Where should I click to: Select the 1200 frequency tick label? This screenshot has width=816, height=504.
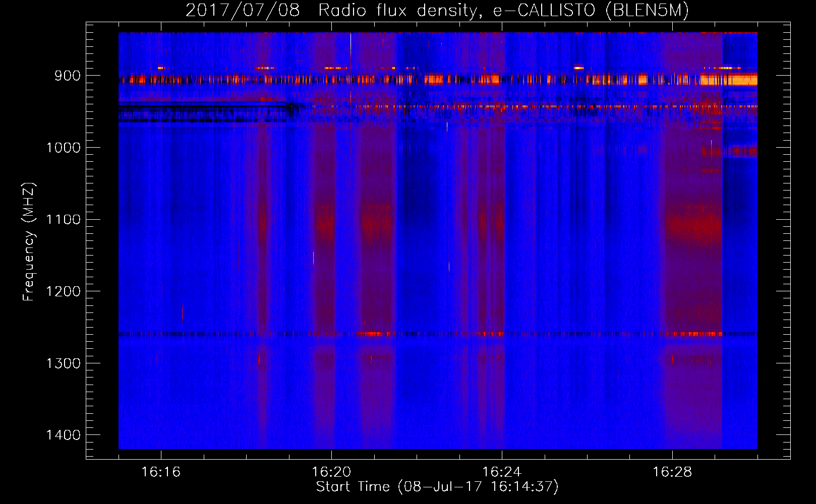pos(63,291)
